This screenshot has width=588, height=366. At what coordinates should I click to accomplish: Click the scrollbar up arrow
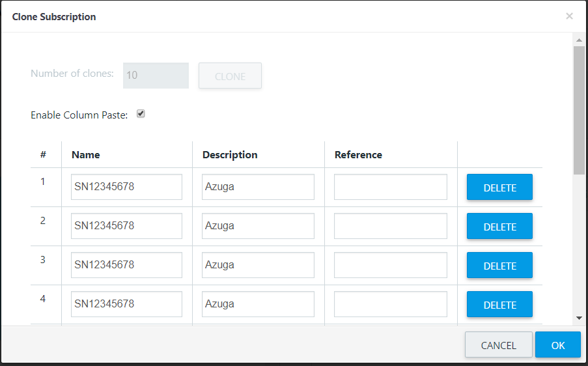pyautogui.click(x=579, y=40)
